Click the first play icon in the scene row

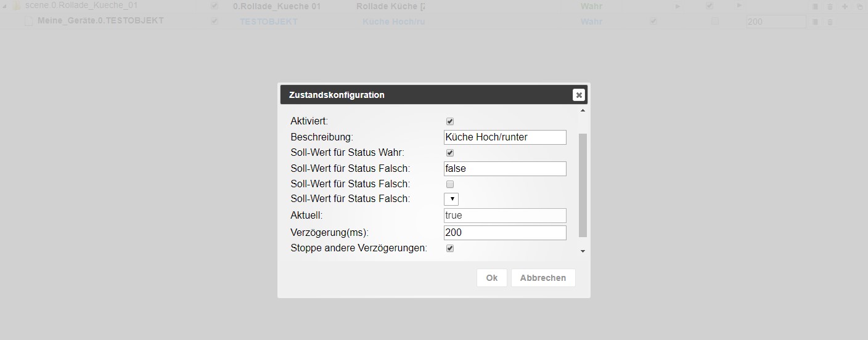(x=678, y=6)
